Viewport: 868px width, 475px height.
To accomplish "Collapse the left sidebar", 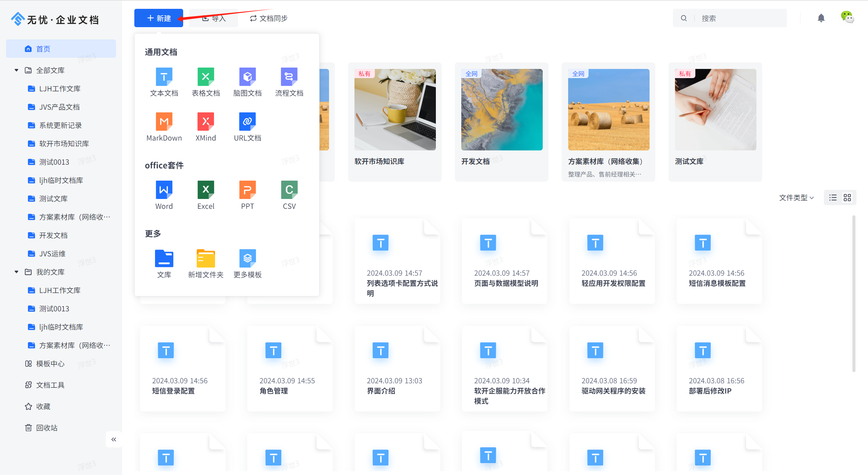I will (114, 439).
